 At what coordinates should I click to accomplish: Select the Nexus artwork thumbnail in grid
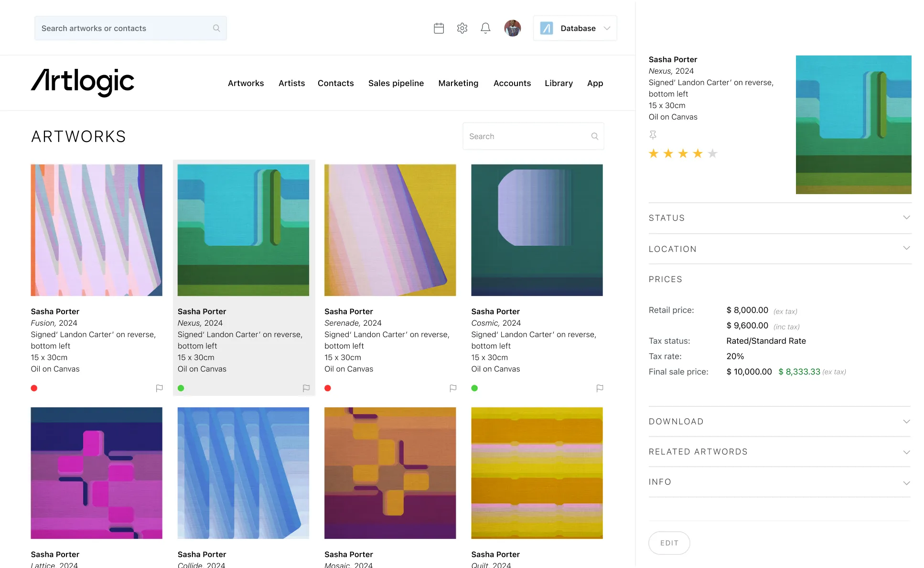pyautogui.click(x=243, y=230)
